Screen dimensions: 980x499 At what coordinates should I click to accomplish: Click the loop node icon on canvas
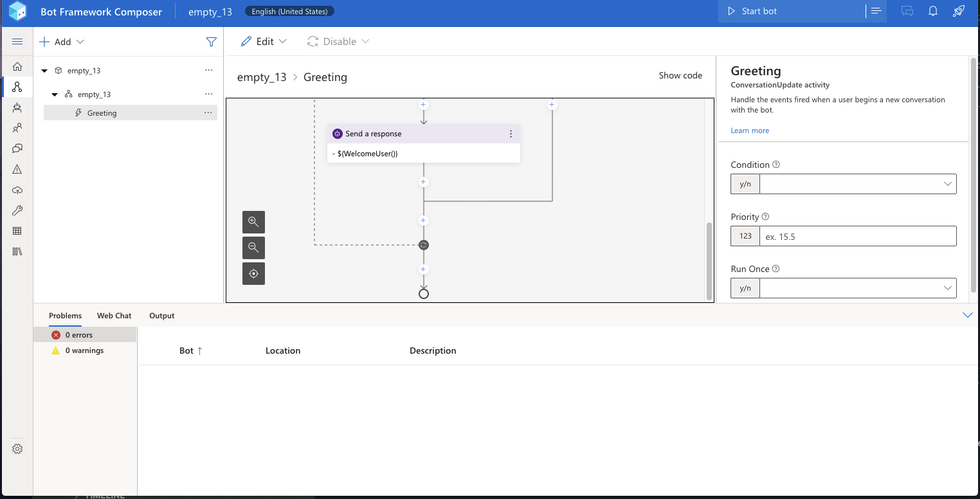(x=423, y=245)
